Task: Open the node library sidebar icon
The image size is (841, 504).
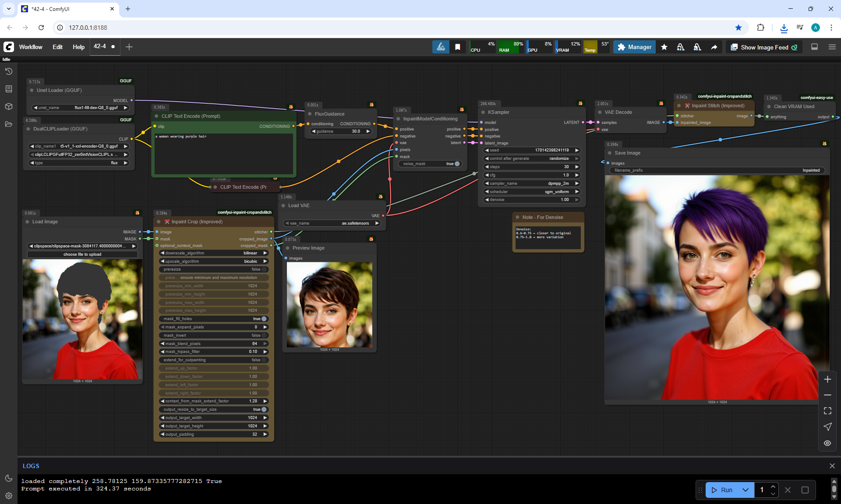Action: click(9, 89)
